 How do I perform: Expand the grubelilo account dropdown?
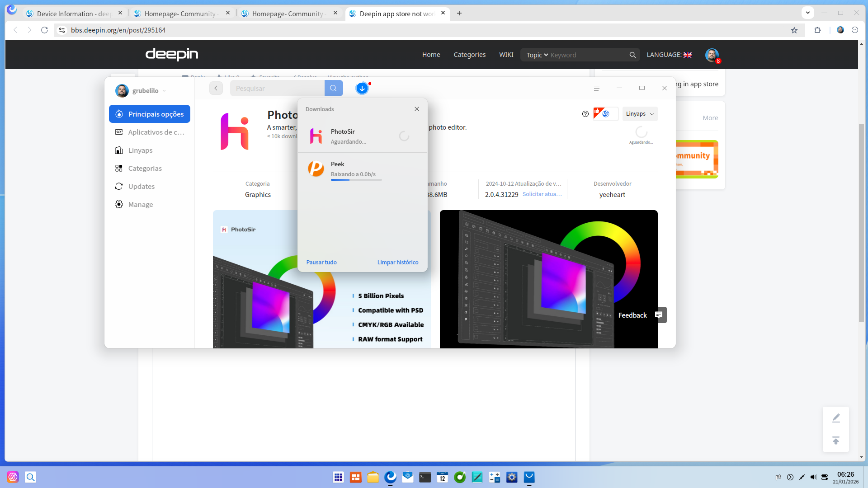coord(164,91)
